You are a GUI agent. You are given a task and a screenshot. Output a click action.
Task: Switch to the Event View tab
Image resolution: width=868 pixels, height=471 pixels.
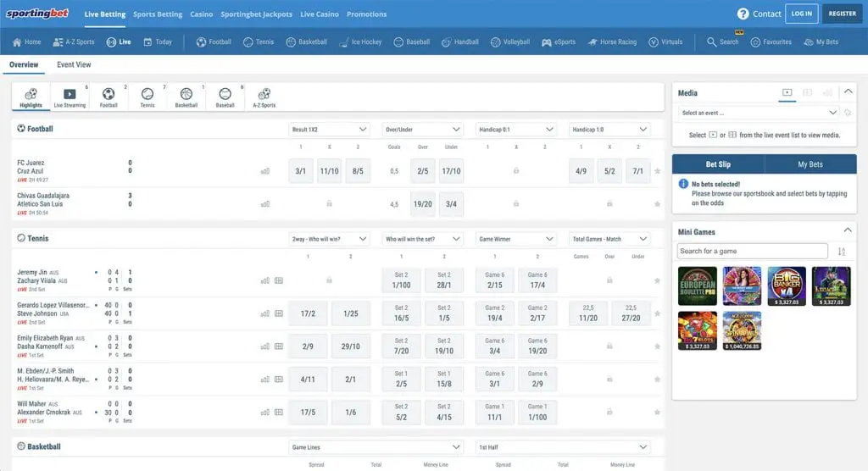click(x=74, y=64)
